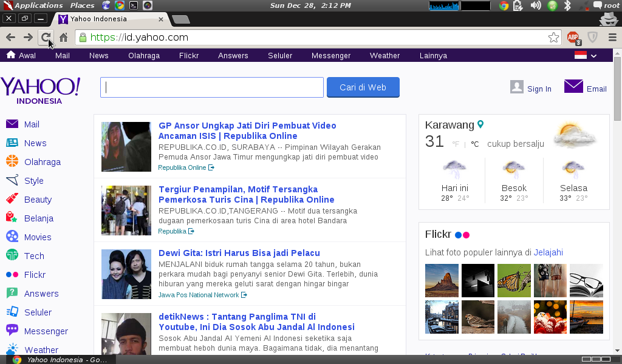Open the root user menu
Image resolution: width=622 pixels, height=364 pixels.
click(x=606, y=5)
